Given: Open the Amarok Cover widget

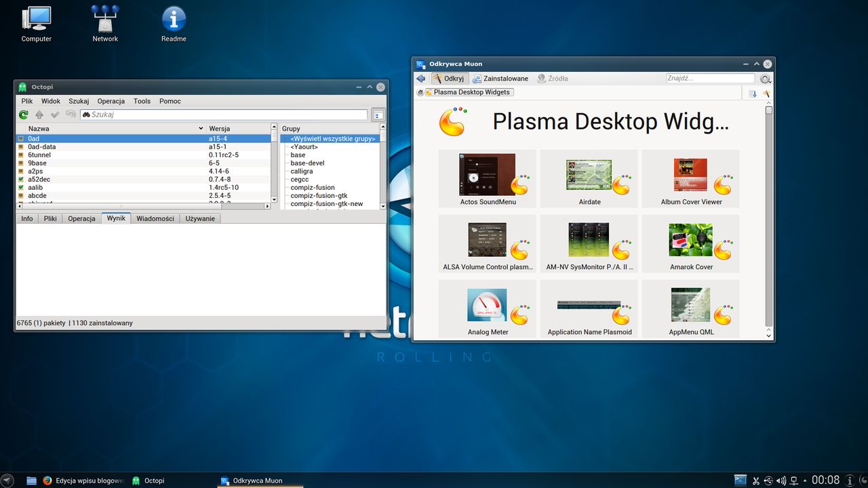Looking at the screenshot, I should 691,244.
